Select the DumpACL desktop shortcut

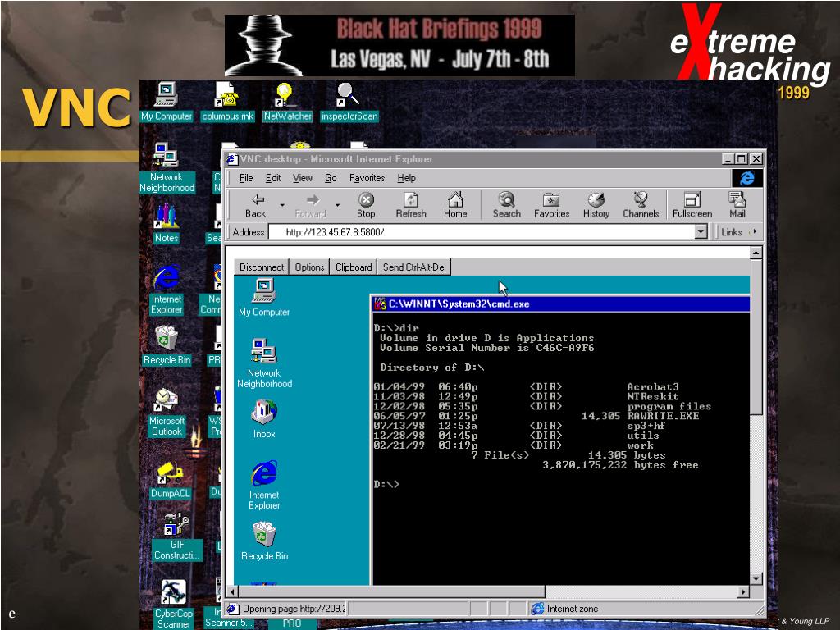pyautogui.click(x=171, y=480)
